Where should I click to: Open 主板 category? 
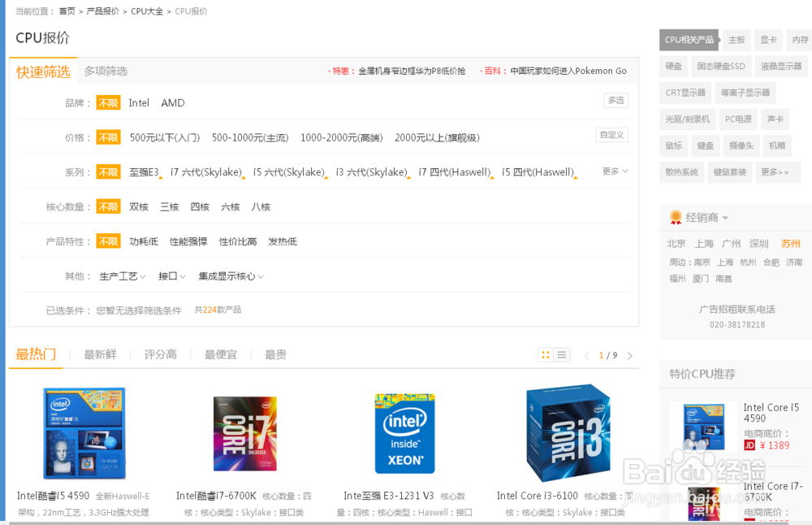(736, 40)
